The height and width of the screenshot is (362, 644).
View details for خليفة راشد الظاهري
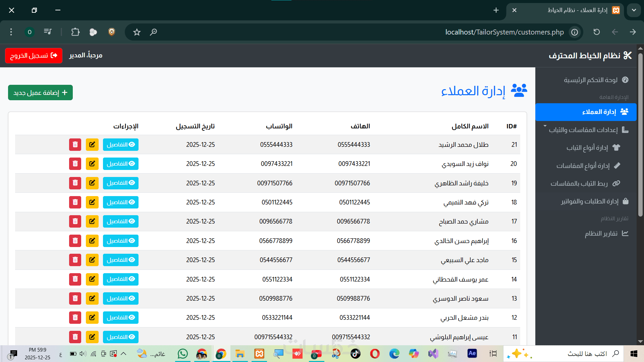tap(120, 183)
